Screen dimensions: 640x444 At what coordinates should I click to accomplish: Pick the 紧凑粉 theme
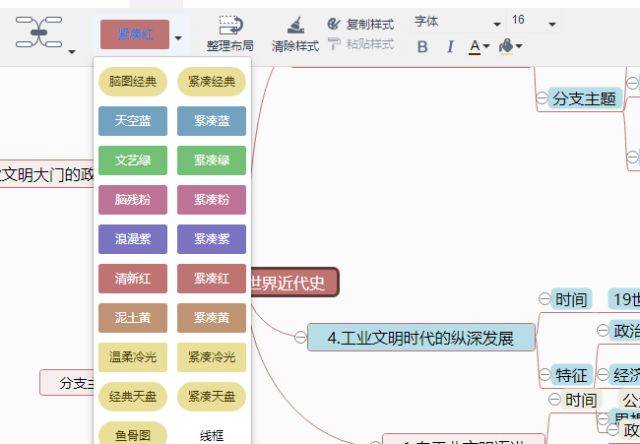211,200
